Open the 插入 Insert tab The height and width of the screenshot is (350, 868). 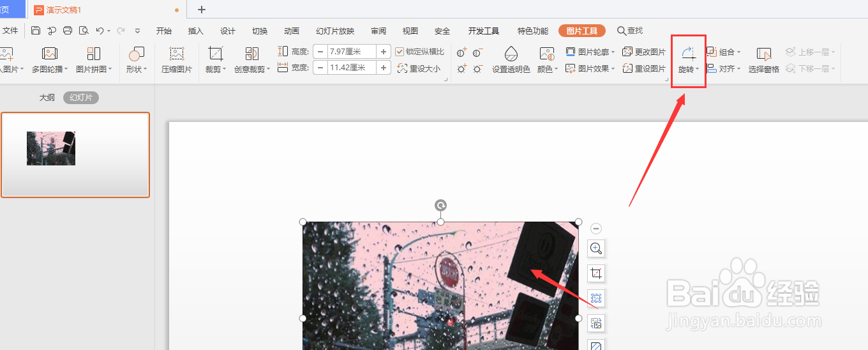click(x=196, y=31)
